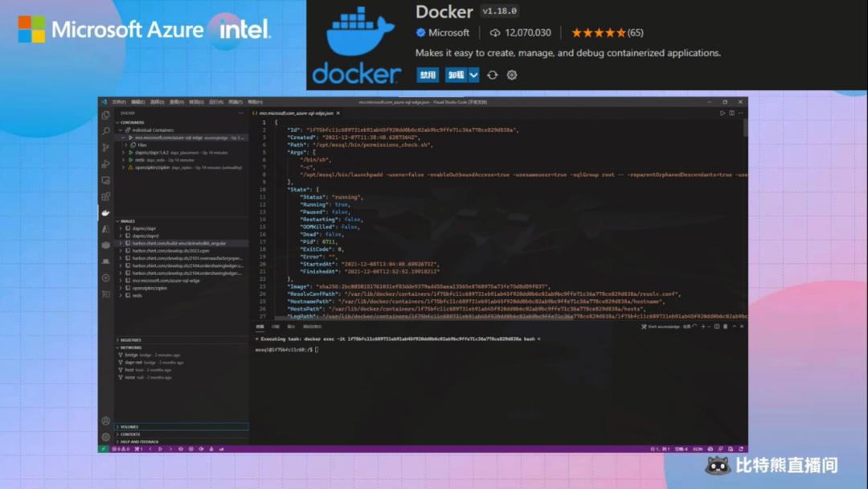Click the Disable (禁用) button for Docker extension
Image resolution: width=868 pixels, height=489 pixels.
tap(428, 75)
